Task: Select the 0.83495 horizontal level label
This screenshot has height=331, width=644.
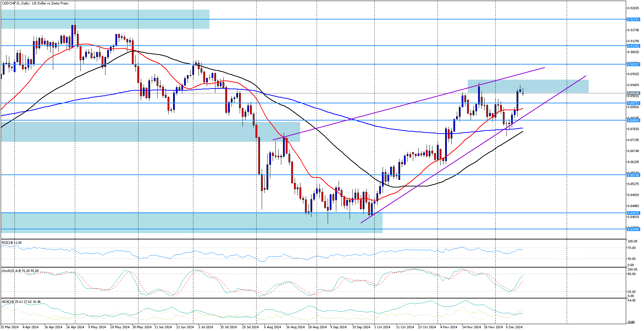Action: [x=633, y=229]
